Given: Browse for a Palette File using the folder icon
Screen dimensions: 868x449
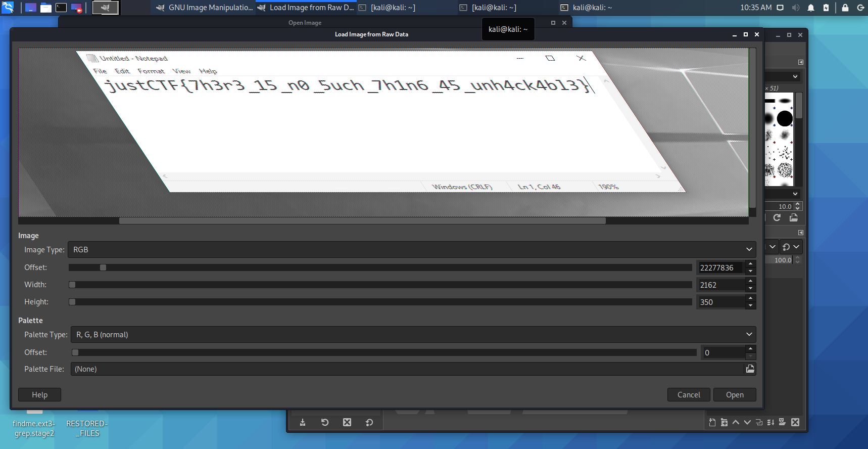Looking at the screenshot, I should click(x=750, y=369).
